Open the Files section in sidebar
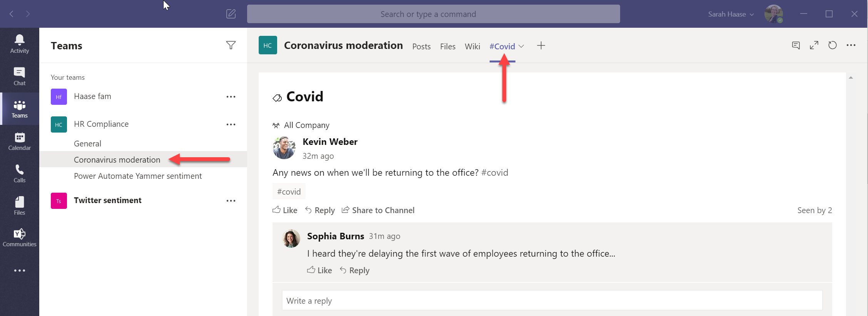 click(19, 206)
